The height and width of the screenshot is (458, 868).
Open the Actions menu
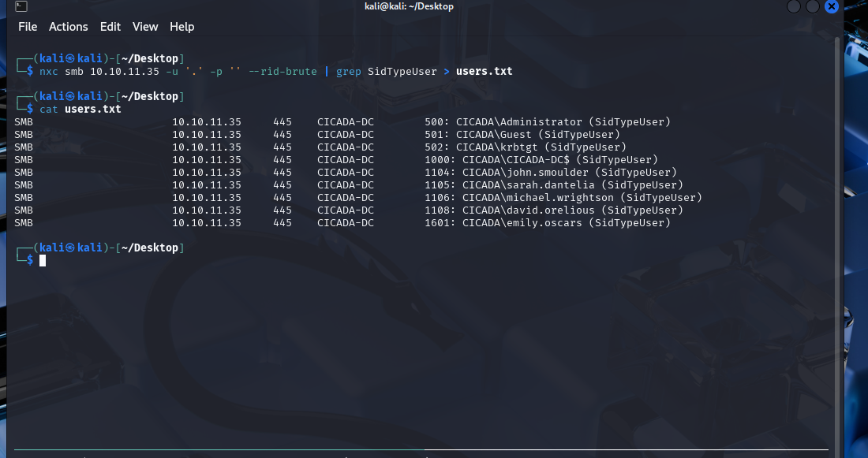click(68, 27)
